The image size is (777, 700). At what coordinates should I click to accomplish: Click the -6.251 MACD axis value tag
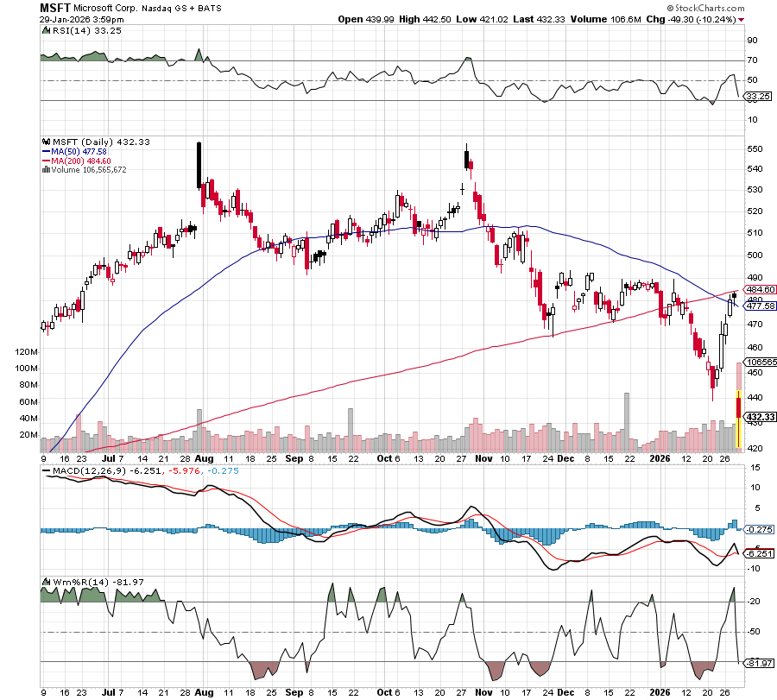pos(758,553)
